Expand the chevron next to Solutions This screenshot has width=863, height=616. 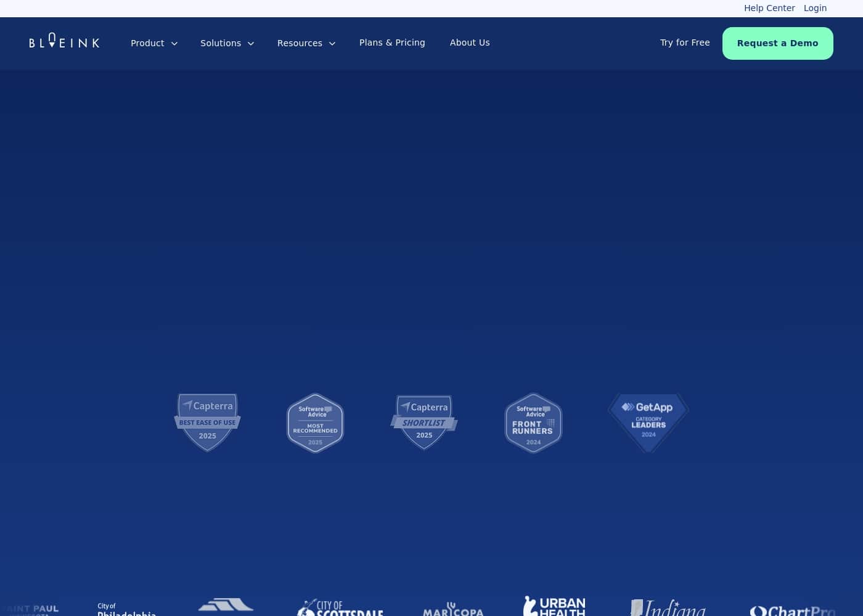251,44
